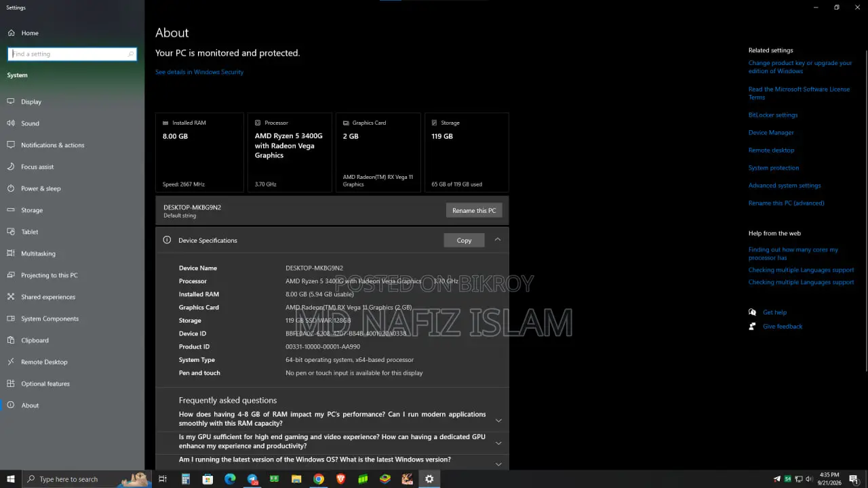Click the Find a setting search box
The width and height of the screenshot is (868, 488).
click(x=72, y=54)
